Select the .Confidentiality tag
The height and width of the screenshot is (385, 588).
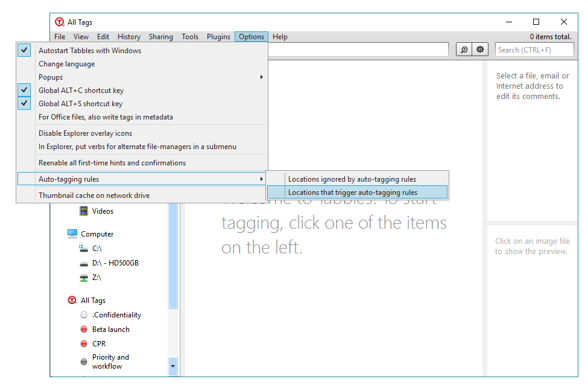[x=116, y=315]
